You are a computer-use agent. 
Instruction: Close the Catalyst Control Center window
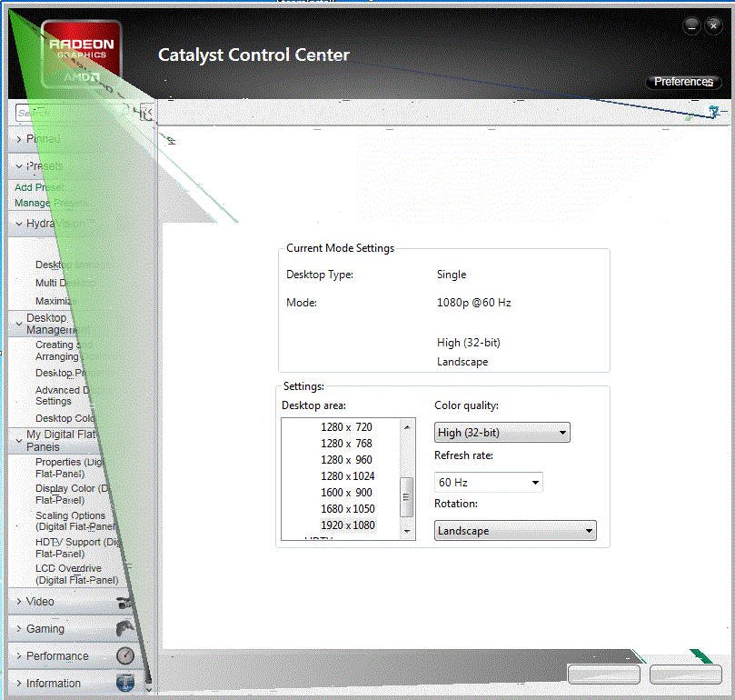point(713,26)
